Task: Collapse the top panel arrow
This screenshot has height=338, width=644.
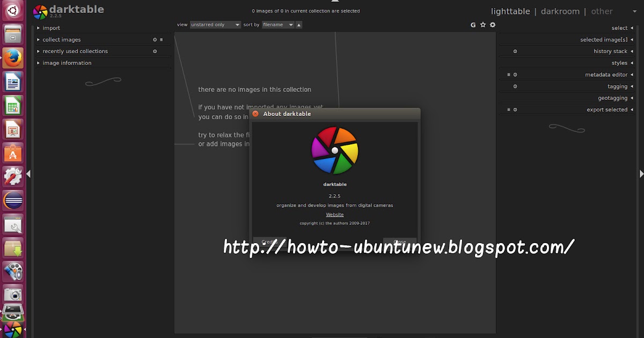Action: click(335, 1)
